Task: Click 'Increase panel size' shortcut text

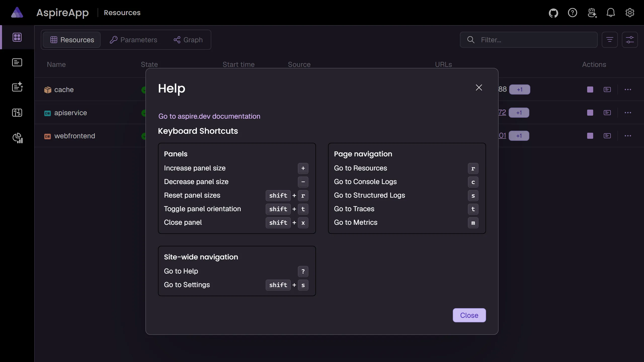Action: click(x=195, y=168)
